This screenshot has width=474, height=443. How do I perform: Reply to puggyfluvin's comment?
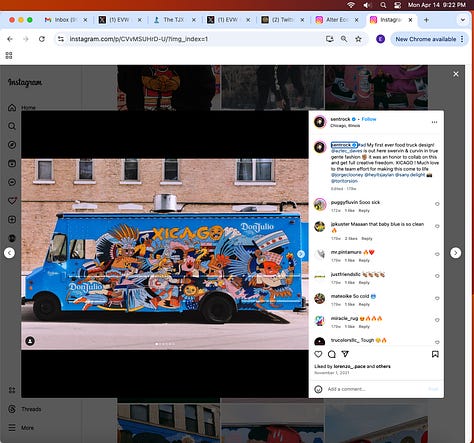tap(364, 211)
